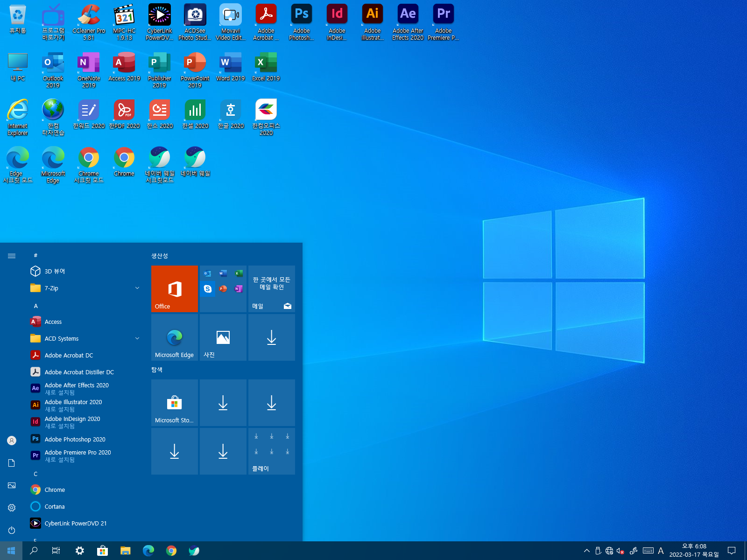This screenshot has height=560, width=747.
Task: Expand the Start menu hamburger navigation
Action: coord(12,256)
